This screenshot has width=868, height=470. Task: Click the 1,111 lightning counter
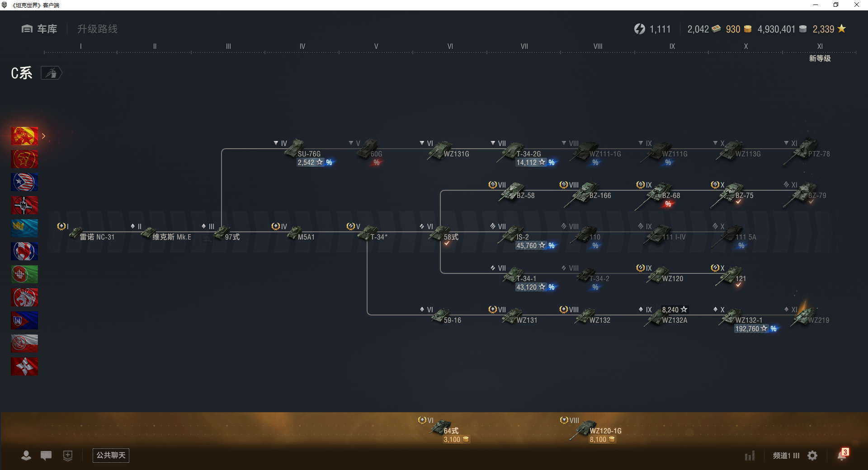652,29
